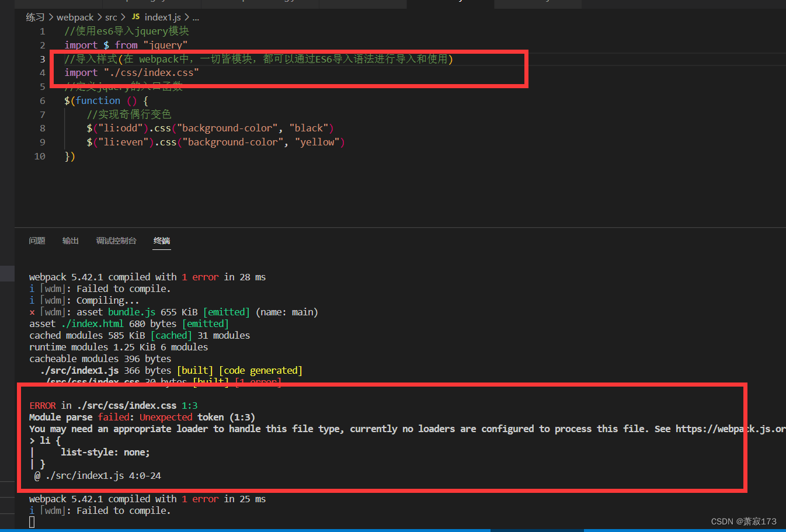Click bundle.js in terminal output
This screenshot has height=532, width=786.
[131, 312]
